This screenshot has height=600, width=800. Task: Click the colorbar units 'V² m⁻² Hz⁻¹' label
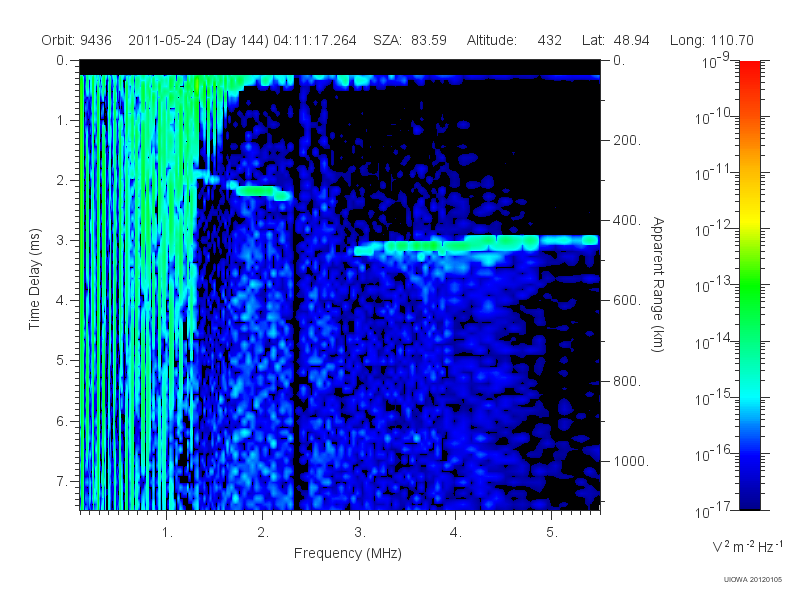(x=747, y=546)
